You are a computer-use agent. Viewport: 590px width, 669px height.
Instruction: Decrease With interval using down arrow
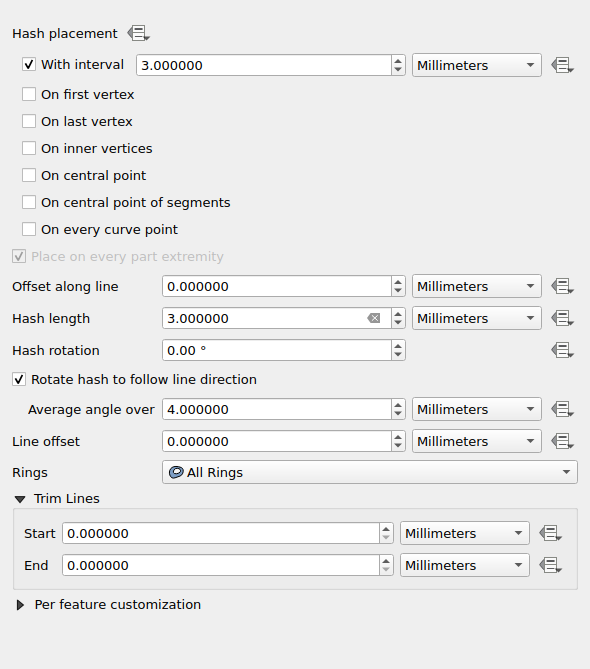pos(398,70)
